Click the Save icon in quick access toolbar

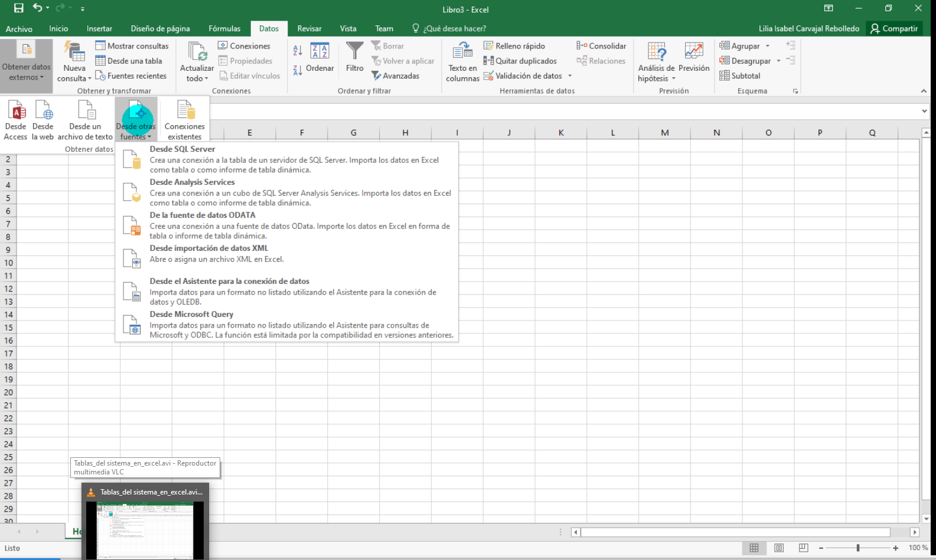[x=19, y=8]
